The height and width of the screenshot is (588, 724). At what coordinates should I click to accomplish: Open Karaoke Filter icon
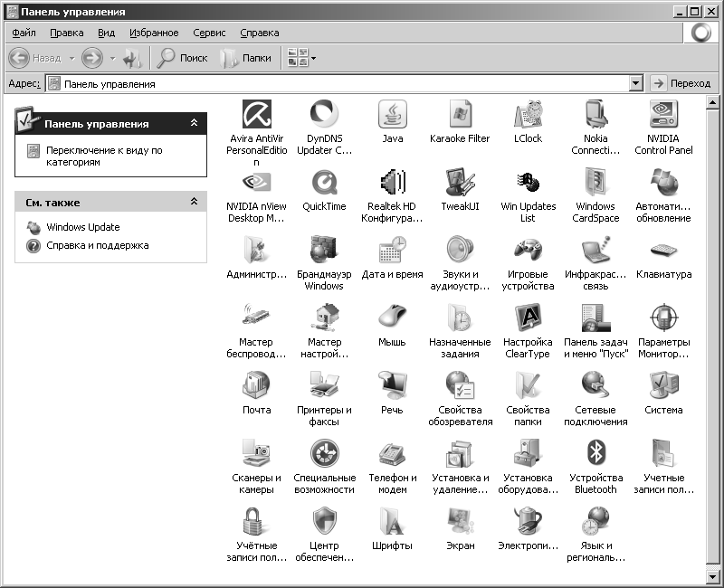coord(460,114)
